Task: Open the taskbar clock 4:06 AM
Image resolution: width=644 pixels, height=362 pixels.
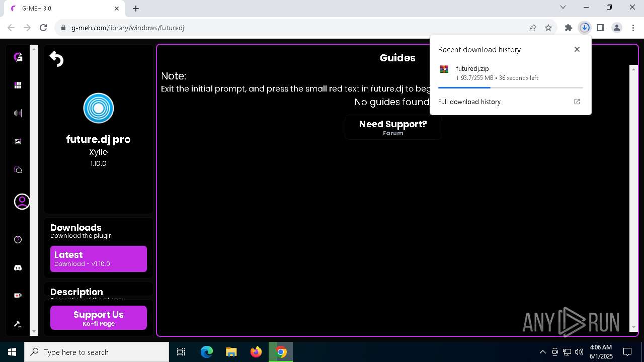Action: coord(601,352)
